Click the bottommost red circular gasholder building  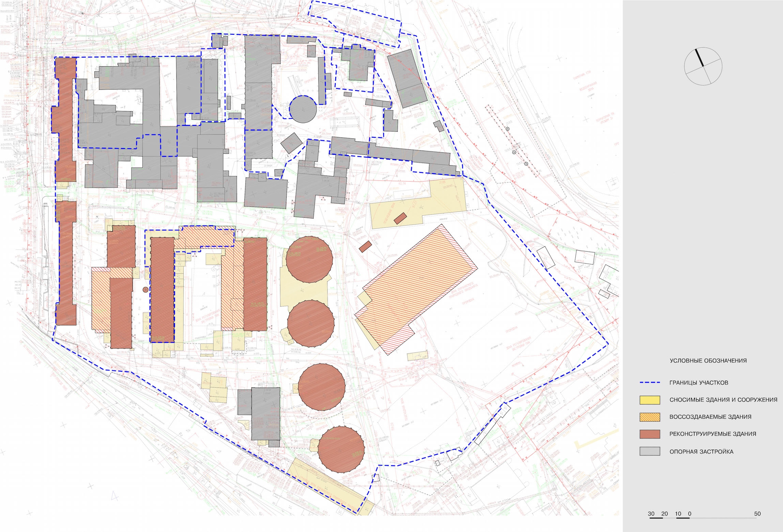tap(341, 449)
